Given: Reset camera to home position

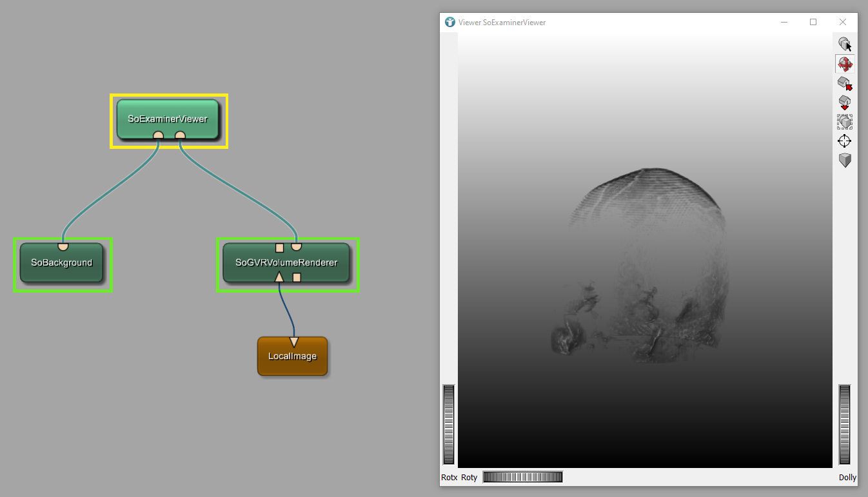Looking at the screenshot, I should click(x=845, y=83).
